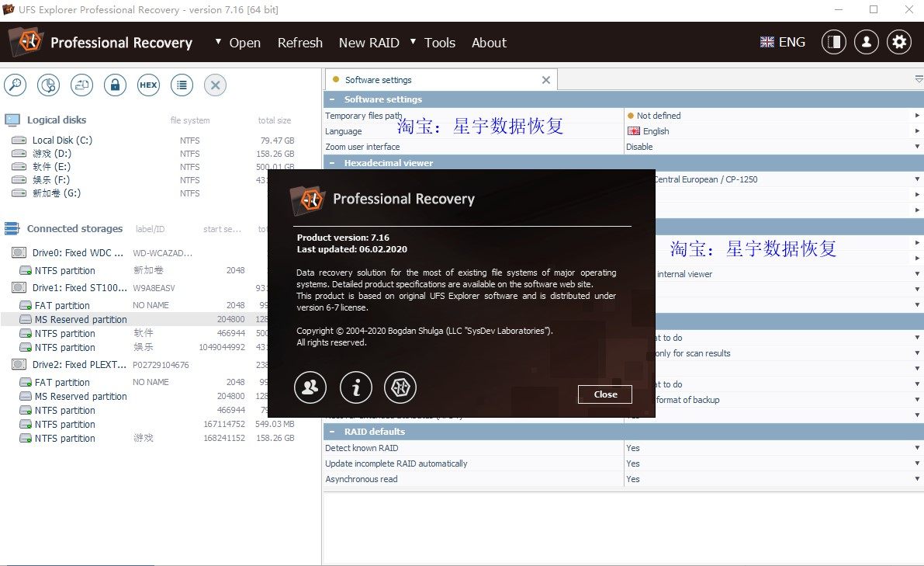The height and width of the screenshot is (566, 924).
Task: Open the user account icon in header
Action: tap(867, 42)
